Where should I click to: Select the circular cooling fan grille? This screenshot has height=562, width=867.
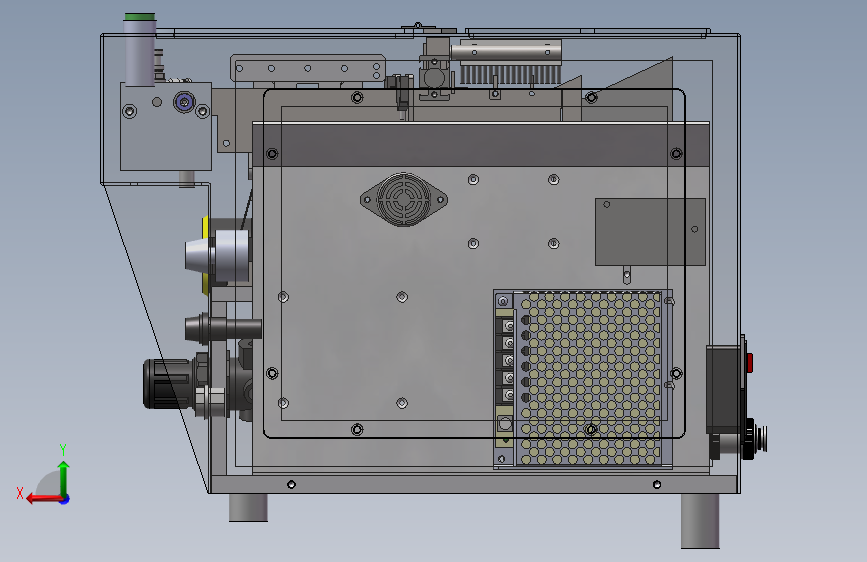[x=404, y=199]
